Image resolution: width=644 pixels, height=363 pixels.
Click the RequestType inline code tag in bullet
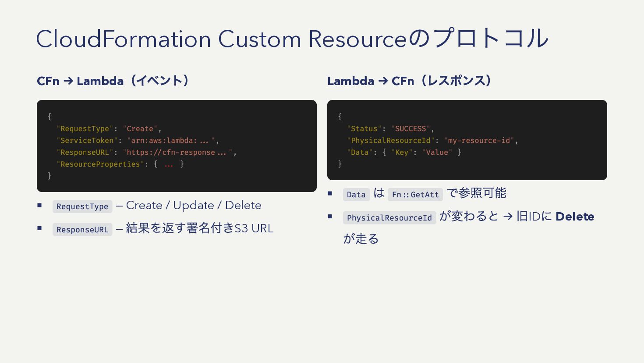pyautogui.click(x=82, y=206)
